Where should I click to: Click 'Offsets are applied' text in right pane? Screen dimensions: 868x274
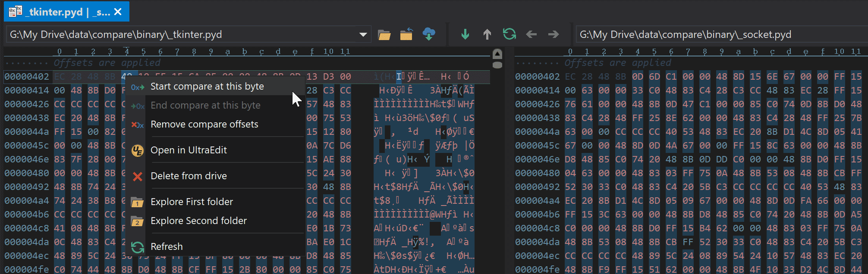click(x=618, y=63)
